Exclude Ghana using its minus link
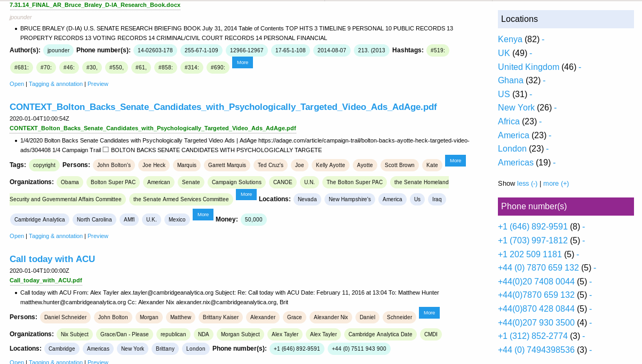The height and width of the screenshot is (364, 642). (x=544, y=81)
